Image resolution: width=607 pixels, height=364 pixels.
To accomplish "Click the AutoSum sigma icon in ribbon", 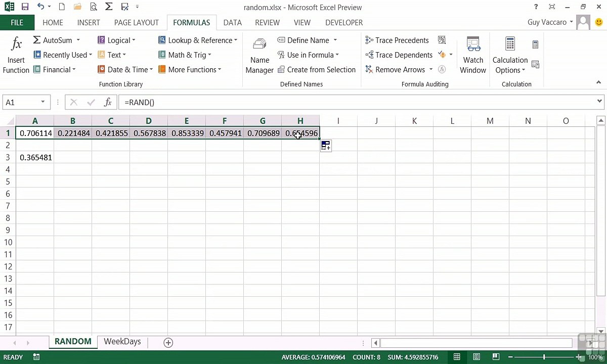I will click(37, 40).
